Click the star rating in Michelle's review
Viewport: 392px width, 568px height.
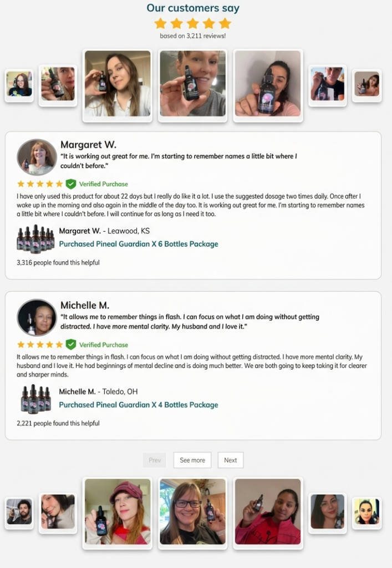(40, 344)
